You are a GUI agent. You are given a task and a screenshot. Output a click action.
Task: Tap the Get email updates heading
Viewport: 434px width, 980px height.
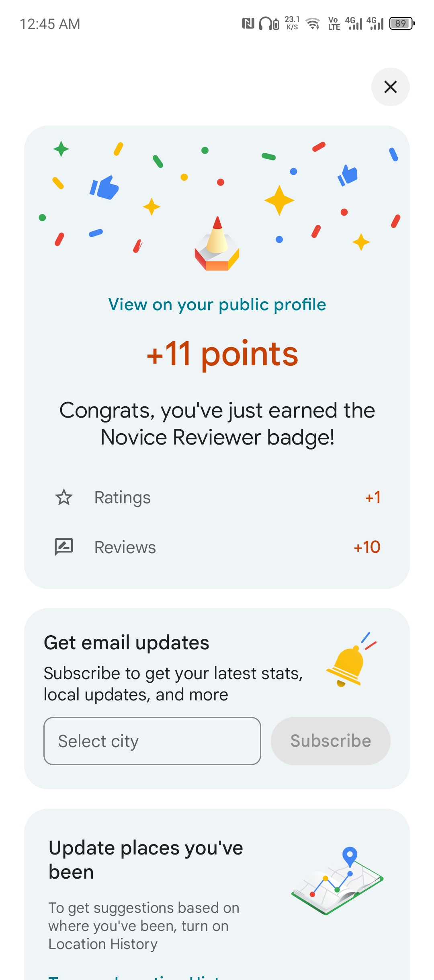coord(127,642)
